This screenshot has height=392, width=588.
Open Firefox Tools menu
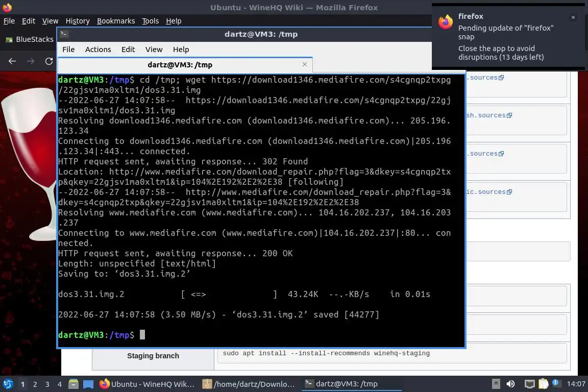point(151,21)
